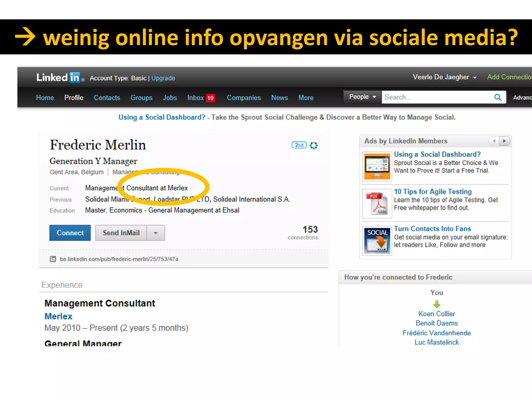
Task: Click the Koen Collier connection link
Action: pyautogui.click(x=437, y=314)
